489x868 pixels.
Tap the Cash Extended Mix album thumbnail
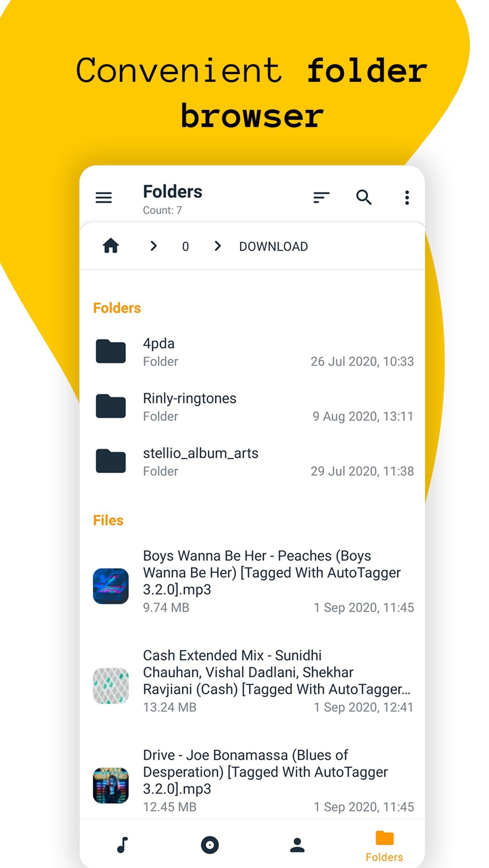point(111,686)
